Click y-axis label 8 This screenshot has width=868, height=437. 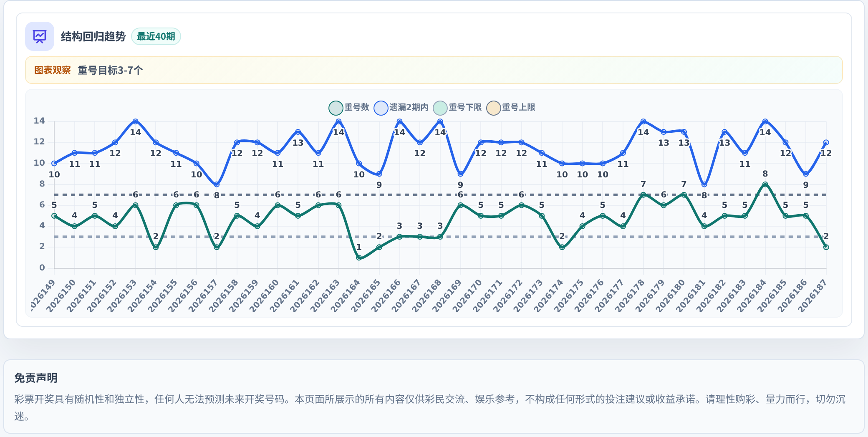pyautogui.click(x=42, y=184)
